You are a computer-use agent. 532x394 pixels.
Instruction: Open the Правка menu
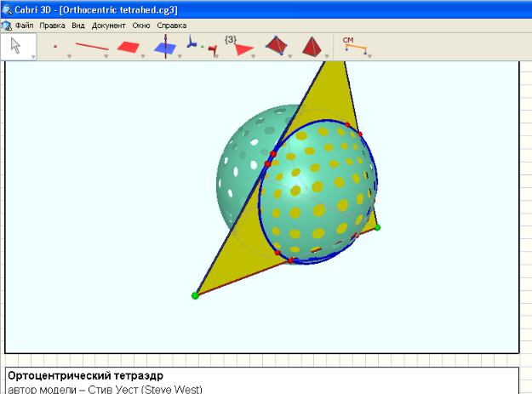point(53,26)
